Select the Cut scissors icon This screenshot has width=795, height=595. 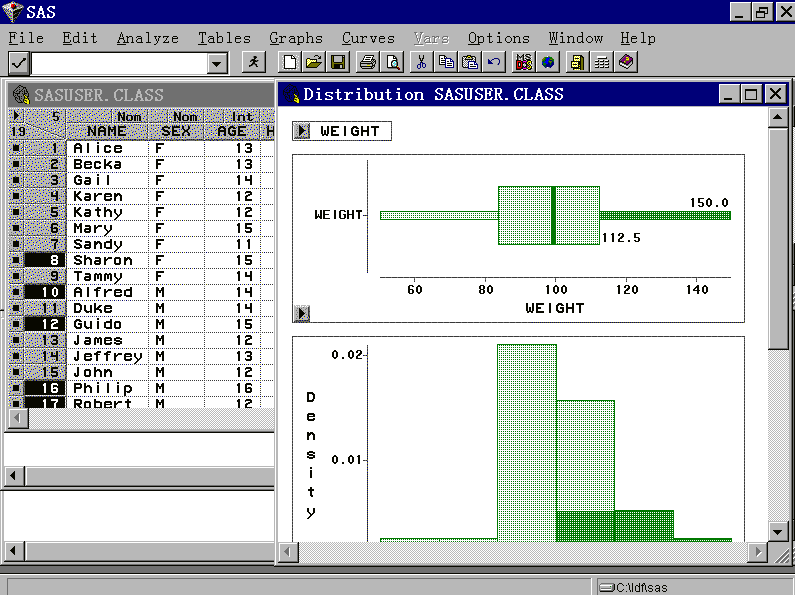(421, 63)
